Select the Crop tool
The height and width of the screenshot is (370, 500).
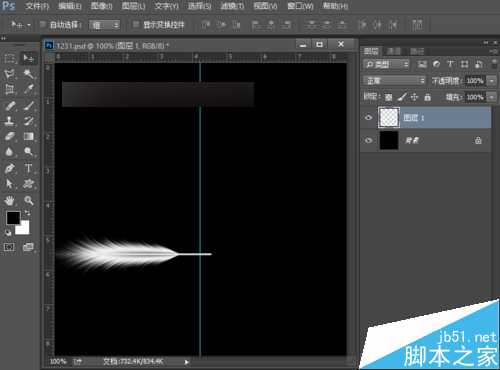click(10, 89)
